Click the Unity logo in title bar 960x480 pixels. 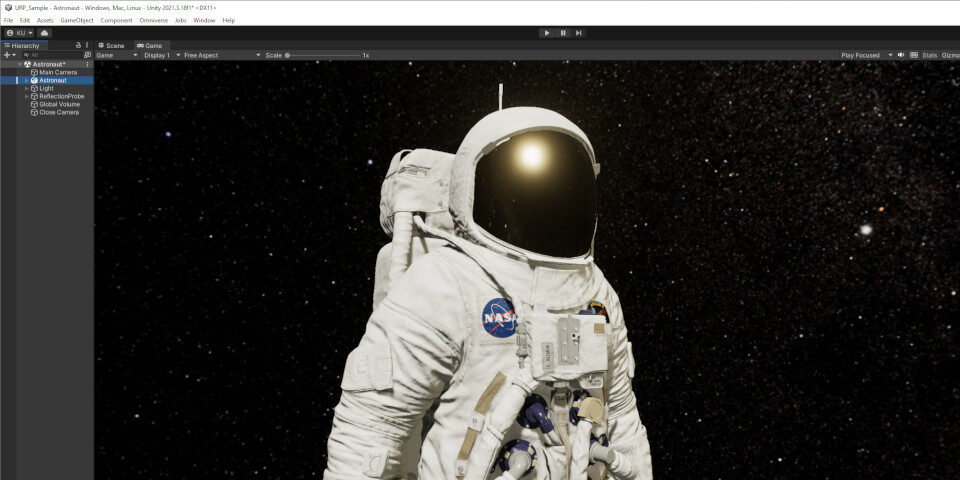(7, 7)
